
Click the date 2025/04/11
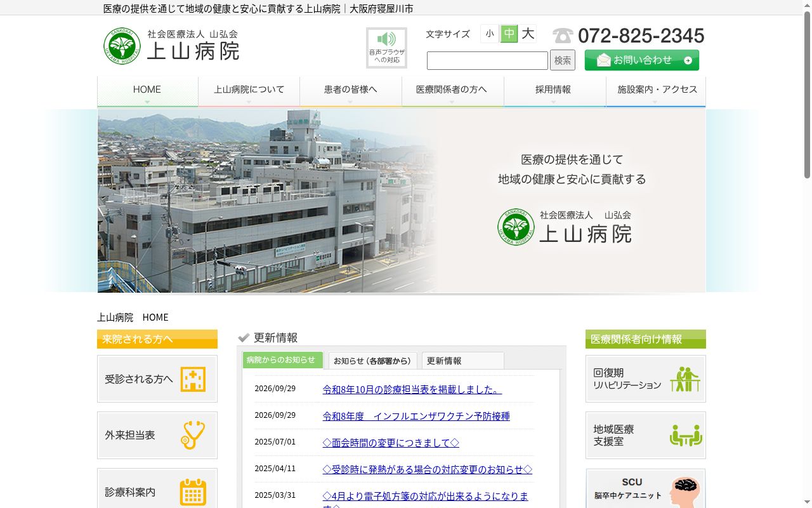(275, 469)
